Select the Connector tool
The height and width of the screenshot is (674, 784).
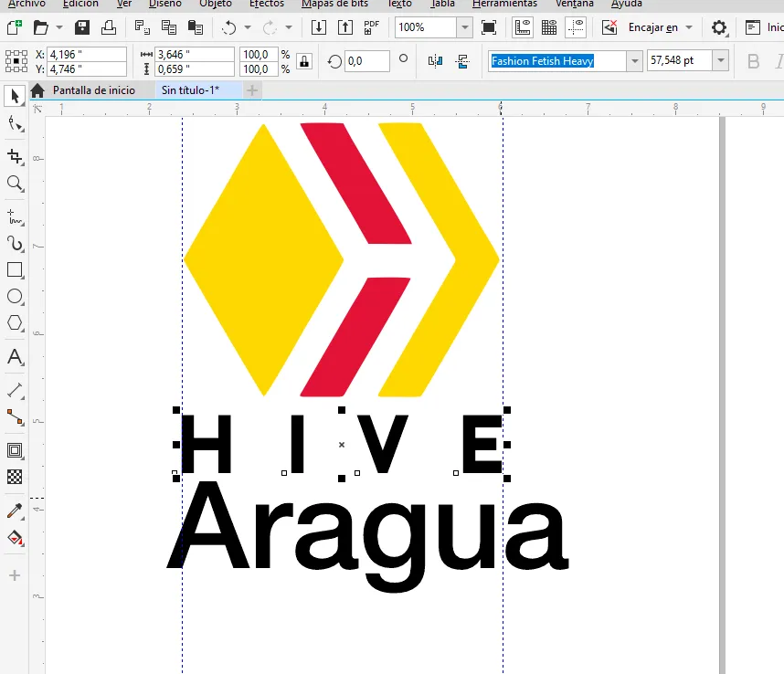click(15, 416)
